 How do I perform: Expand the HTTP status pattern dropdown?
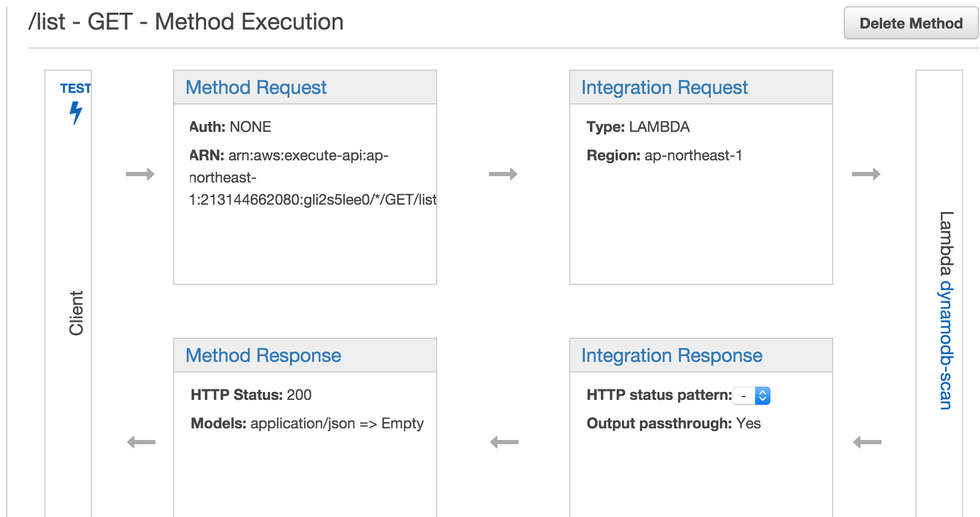[751, 395]
